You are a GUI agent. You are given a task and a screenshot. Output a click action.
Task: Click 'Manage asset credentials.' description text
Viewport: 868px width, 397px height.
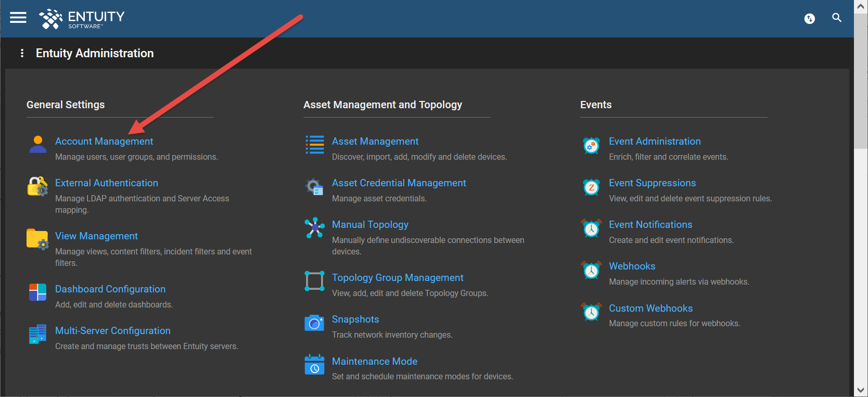click(x=379, y=199)
